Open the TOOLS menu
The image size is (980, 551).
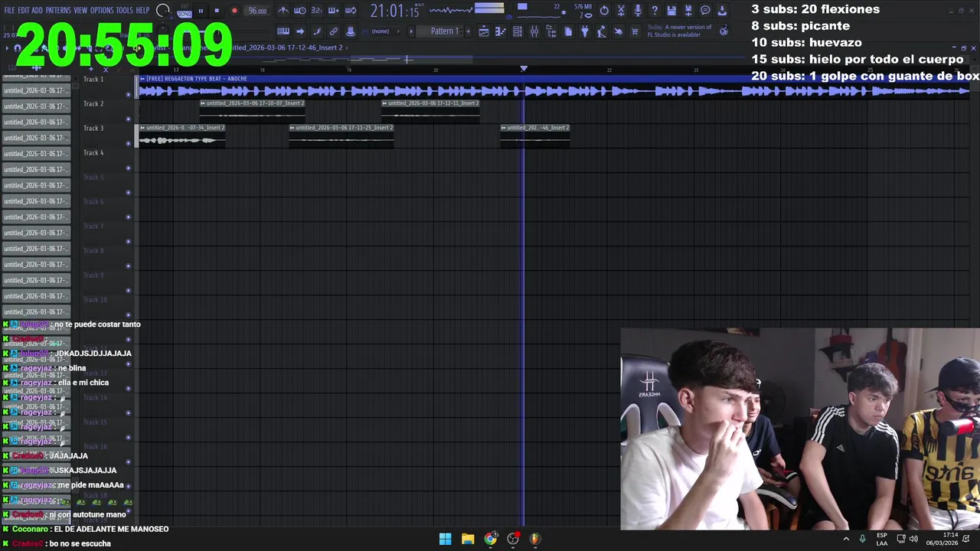tap(125, 10)
